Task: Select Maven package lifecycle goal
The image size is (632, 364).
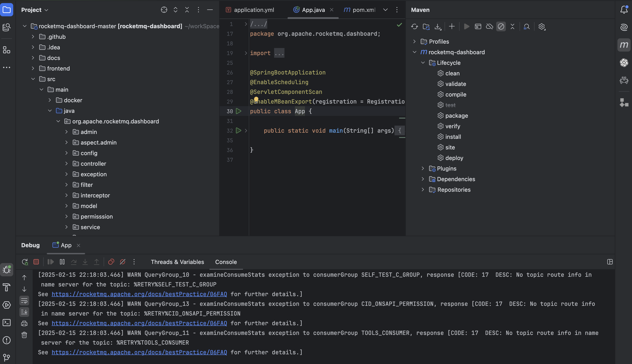Action: point(453,115)
